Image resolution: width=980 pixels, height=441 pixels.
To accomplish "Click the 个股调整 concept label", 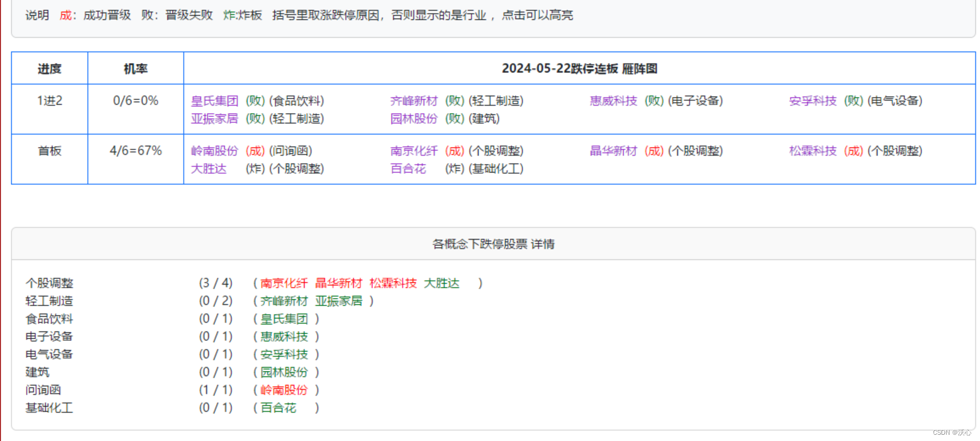I will [49, 283].
